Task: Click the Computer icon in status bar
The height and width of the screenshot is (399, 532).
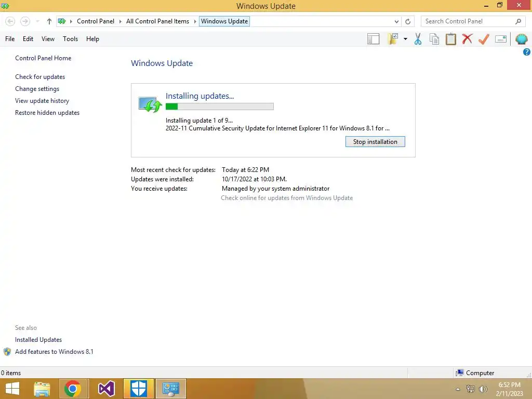Action: (460, 373)
